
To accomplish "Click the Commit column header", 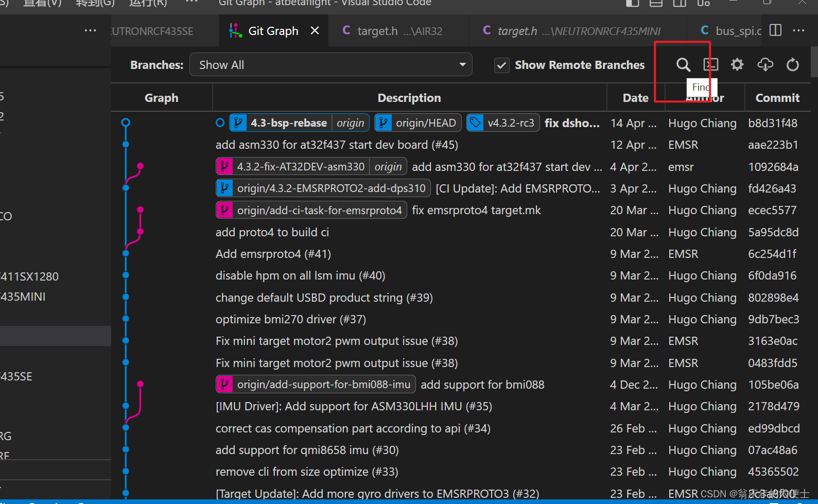I will pos(777,98).
